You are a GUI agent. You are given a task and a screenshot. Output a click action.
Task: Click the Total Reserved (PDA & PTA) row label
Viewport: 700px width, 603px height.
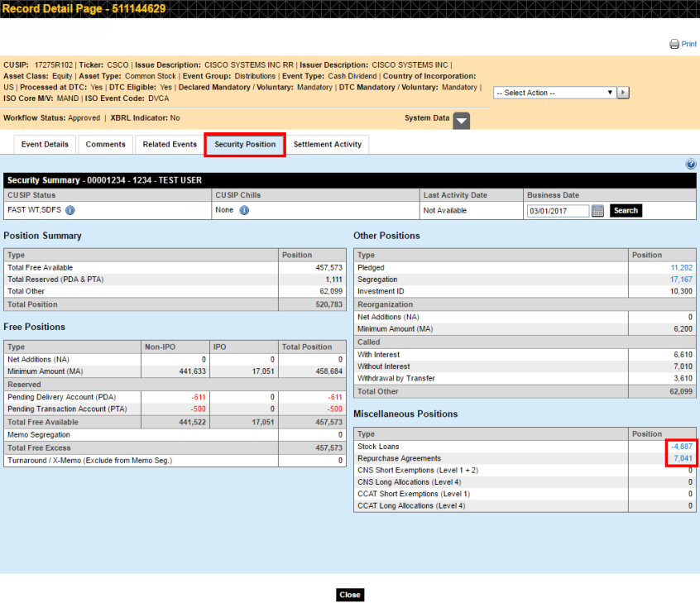coord(55,280)
